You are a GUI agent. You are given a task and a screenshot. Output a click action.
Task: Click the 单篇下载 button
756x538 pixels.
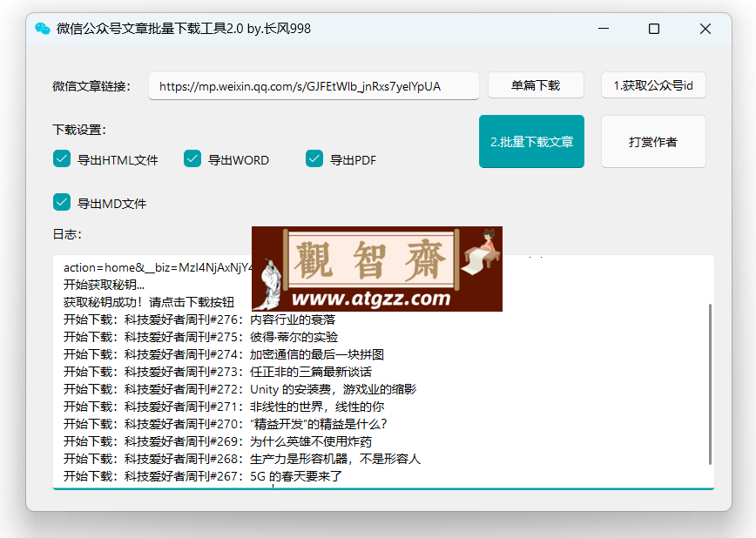pos(536,85)
